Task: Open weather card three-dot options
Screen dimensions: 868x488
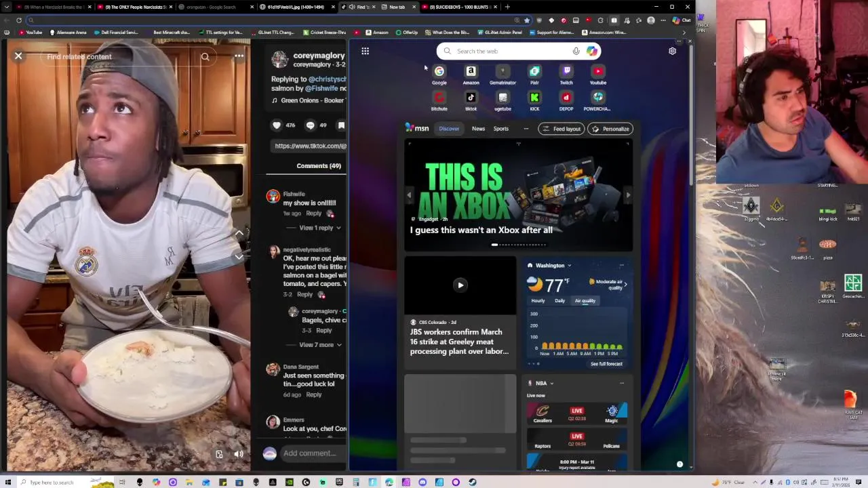Action: coord(622,266)
